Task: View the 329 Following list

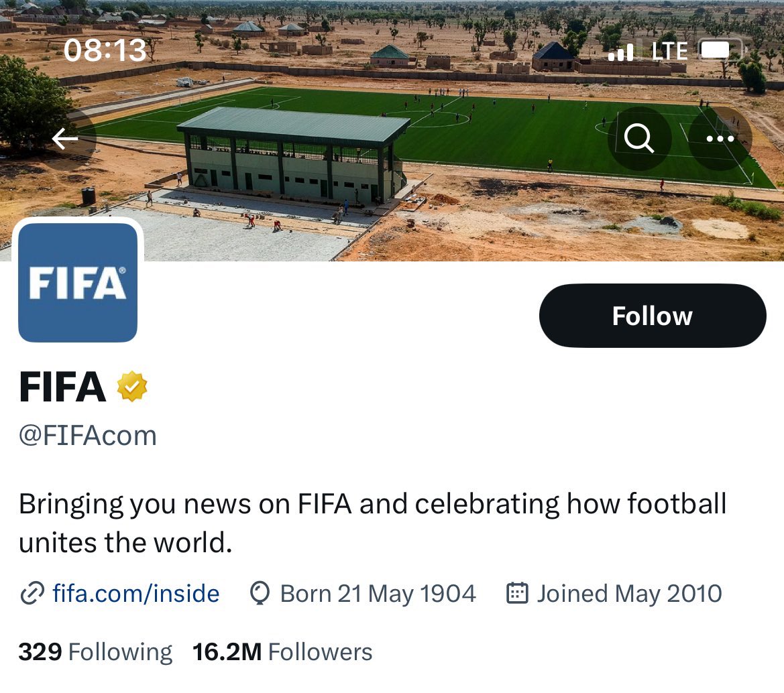Action: [x=95, y=652]
